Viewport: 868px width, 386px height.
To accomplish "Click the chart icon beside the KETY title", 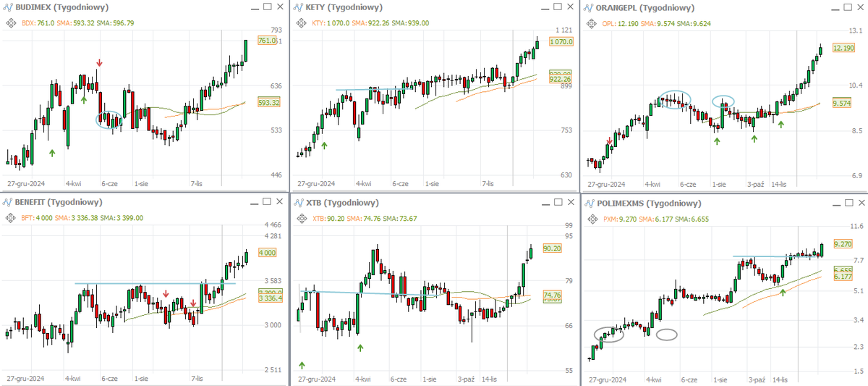I will [298, 7].
